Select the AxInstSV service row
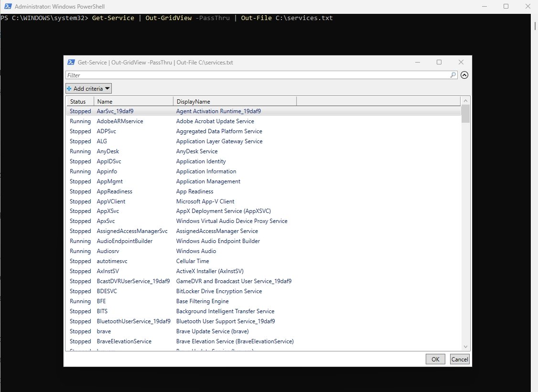The height and width of the screenshot is (392, 538). click(x=263, y=271)
